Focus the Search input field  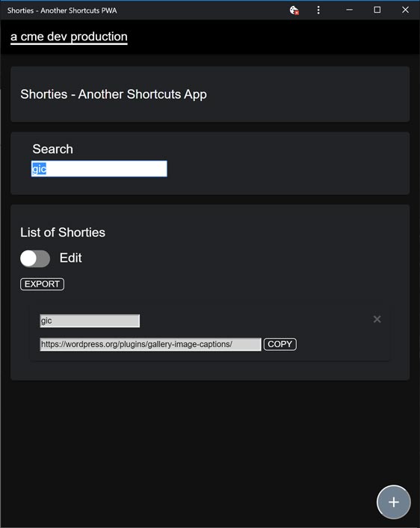pyautogui.click(x=99, y=169)
